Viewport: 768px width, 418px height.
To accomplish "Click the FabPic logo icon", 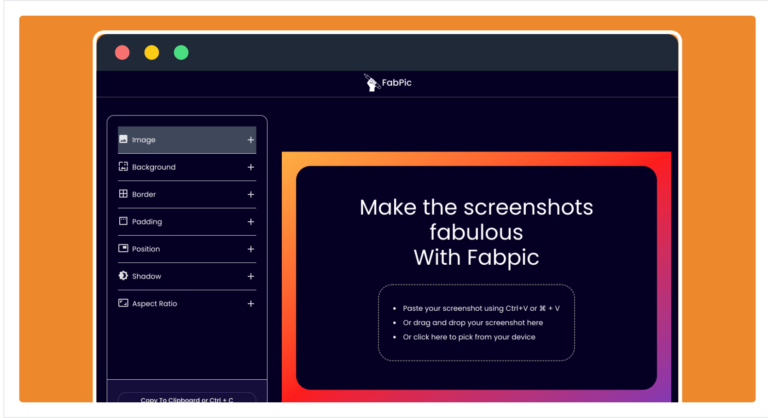I will click(x=371, y=82).
